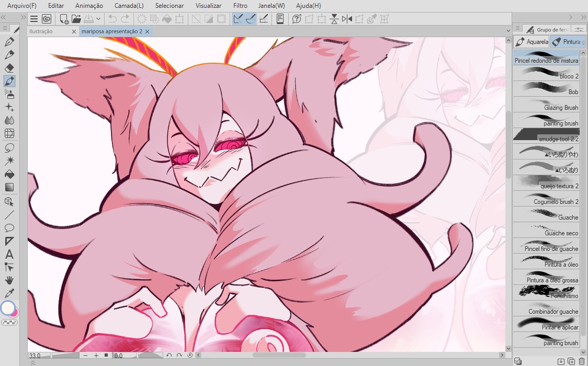
Task: Open the sub tool palette menu
Action: [x=517, y=28]
